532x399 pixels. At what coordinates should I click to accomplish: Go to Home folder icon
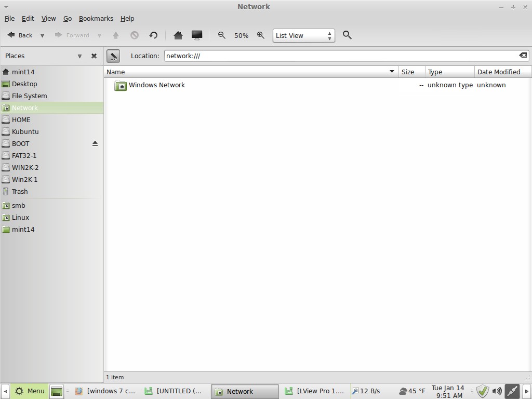click(178, 35)
